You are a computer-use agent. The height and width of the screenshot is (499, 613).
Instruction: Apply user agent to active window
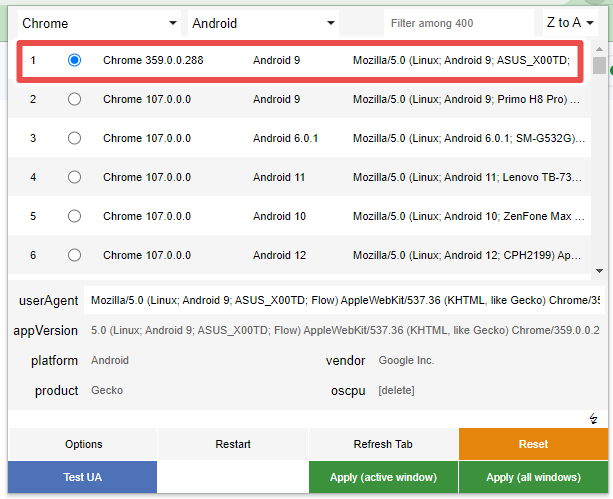(x=383, y=477)
